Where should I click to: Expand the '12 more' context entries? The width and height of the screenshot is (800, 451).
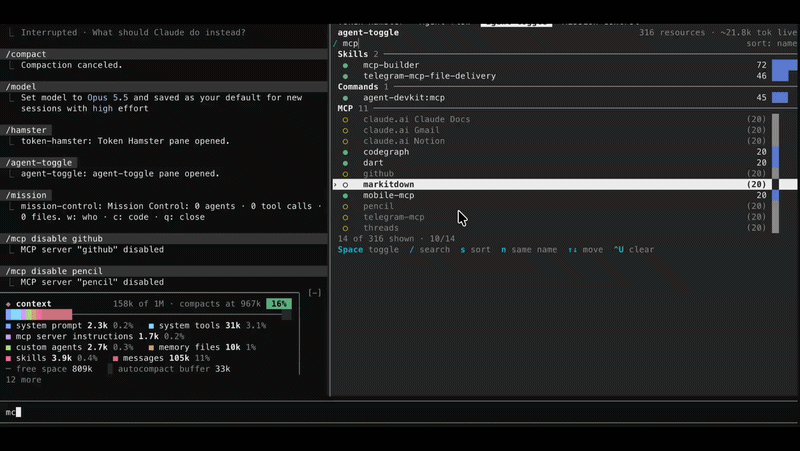pyautogui.click(x=23, y=380)
